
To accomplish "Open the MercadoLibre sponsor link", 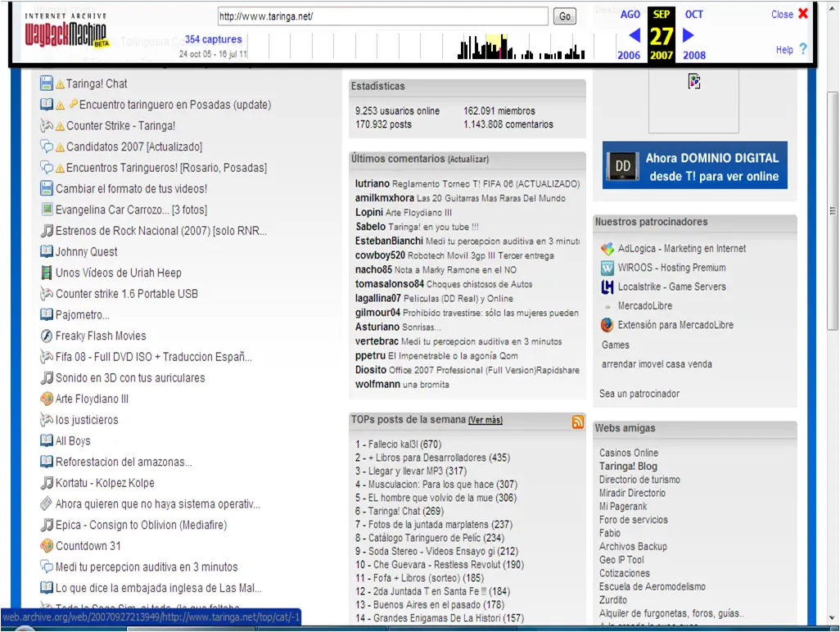I will pyautogui.click(x=644, y=306).
